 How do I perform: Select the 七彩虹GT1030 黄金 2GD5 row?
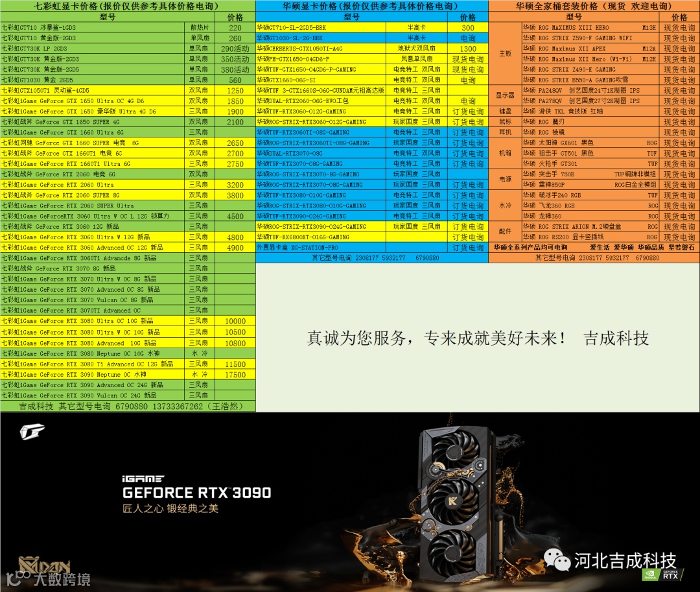[x=128, y=80]
